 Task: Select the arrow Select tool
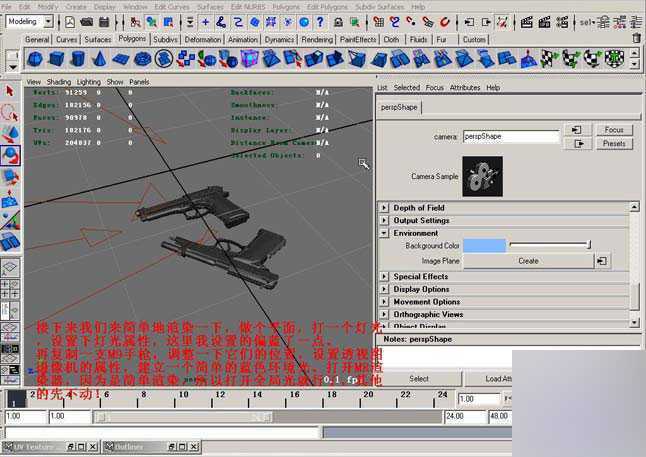pyautogui.click(x=10, y=90)
